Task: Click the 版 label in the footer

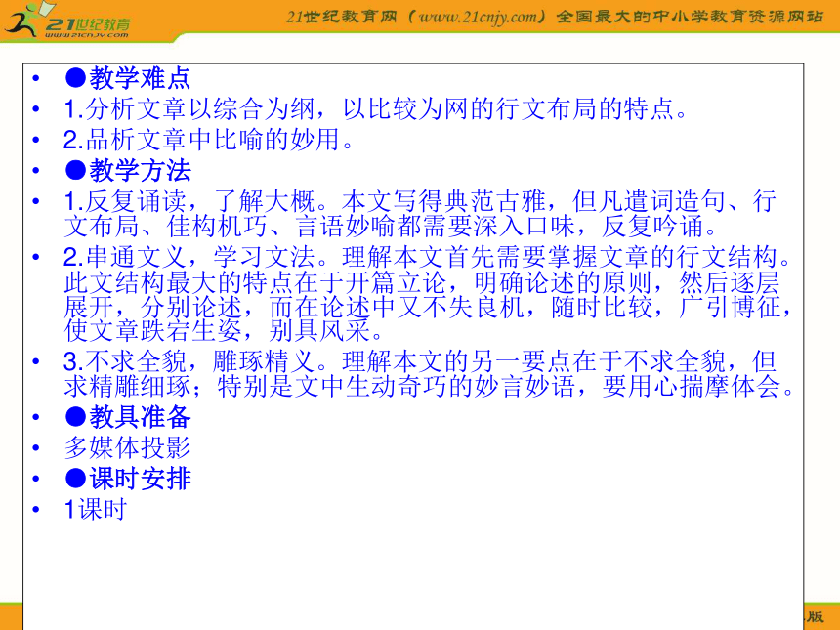Action: [816, 616]
